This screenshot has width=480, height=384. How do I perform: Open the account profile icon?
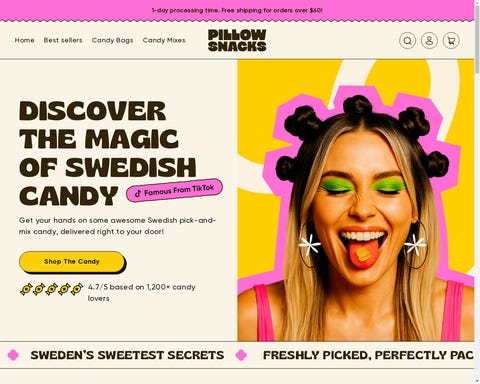pos(429,41)
